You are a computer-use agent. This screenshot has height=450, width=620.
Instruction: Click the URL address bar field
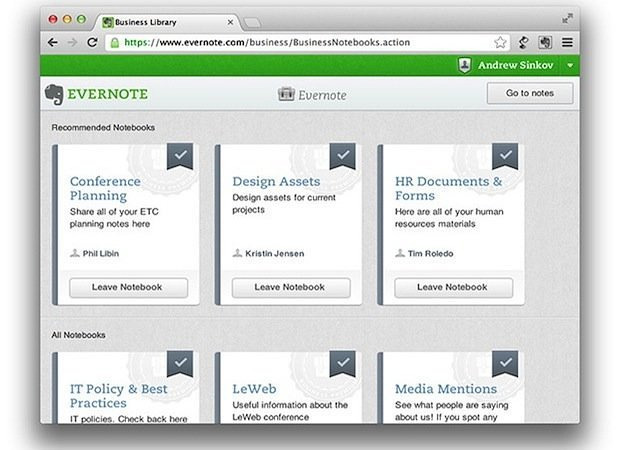point(300,43)
